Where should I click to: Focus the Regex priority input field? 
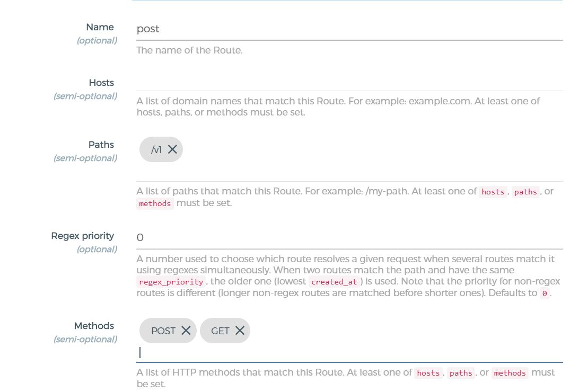pos(349,237)
